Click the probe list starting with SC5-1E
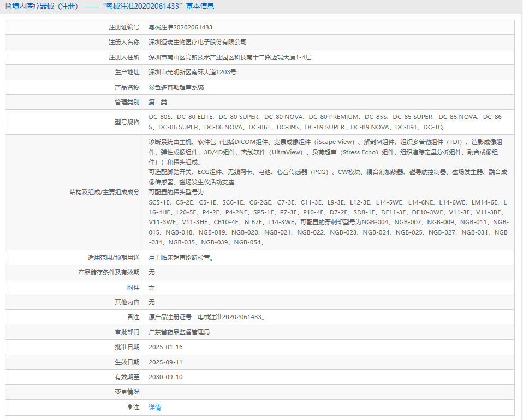This screenshot has width=523, height=420. click(329, 223)
